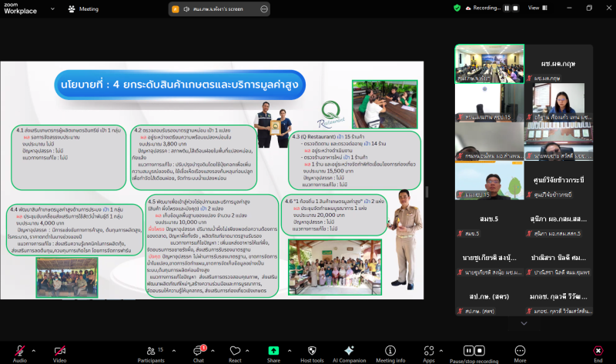
Task: Launch the AI Companion
Action: point(349,349)
